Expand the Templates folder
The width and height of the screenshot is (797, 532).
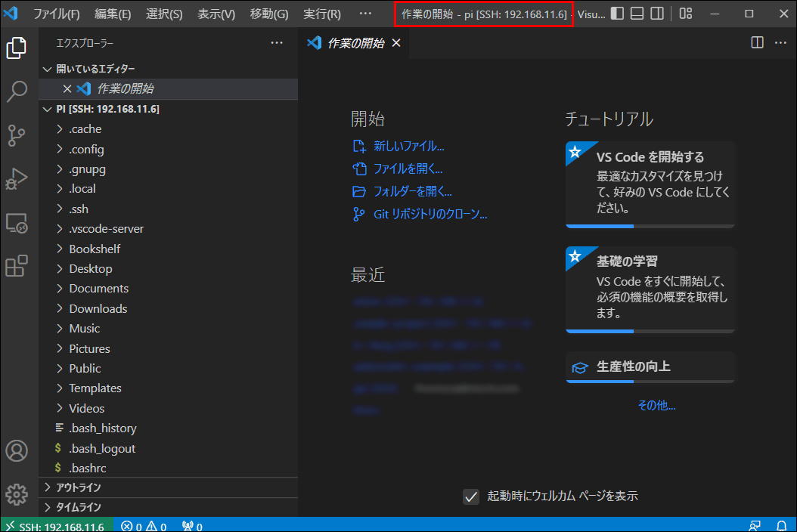tap(168, 388)
